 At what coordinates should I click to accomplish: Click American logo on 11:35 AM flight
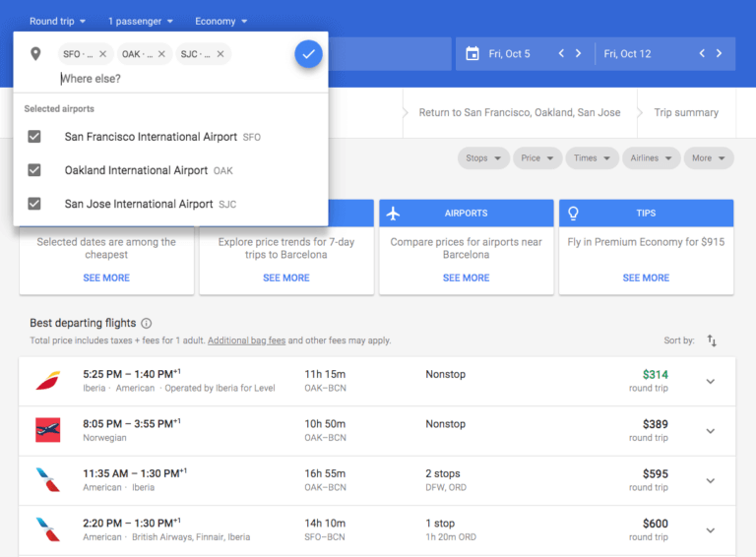pyautogui.click(x=47, y=480)
